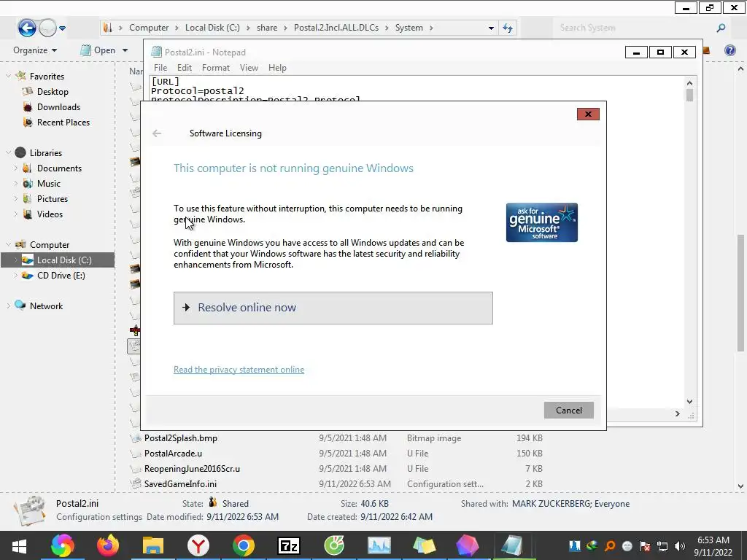747x560 pixels.
Task: Launch Yandex Browser from the taskbar
Action: click(198, 545)
